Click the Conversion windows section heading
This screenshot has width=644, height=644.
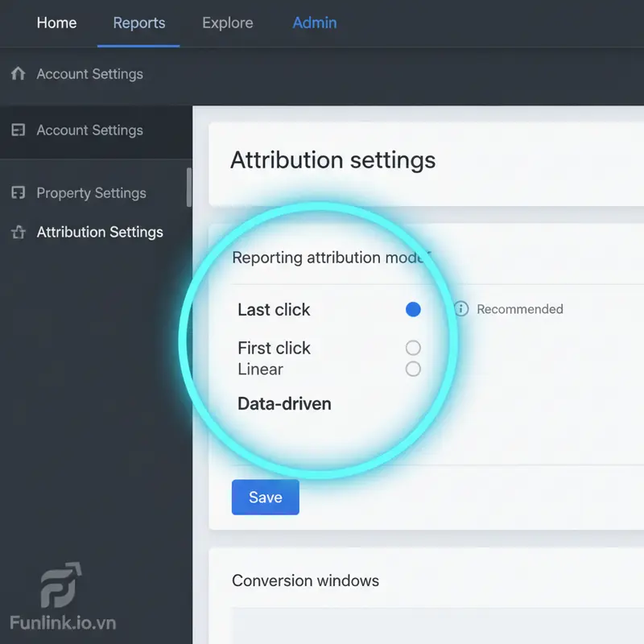pos(305,580)
